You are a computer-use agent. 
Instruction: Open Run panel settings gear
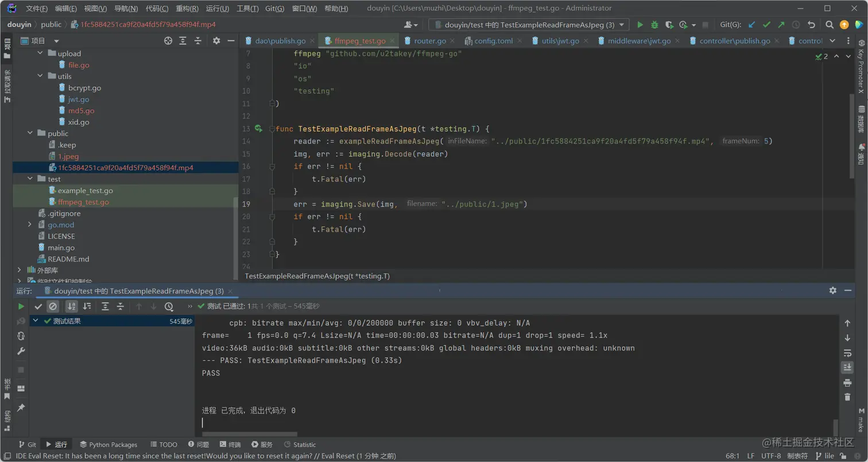[x=832, y=291]
